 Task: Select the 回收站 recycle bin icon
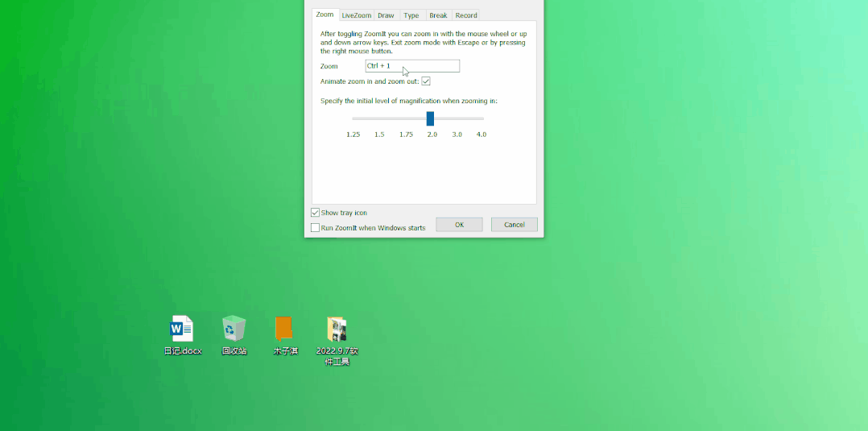coord(234,329)
